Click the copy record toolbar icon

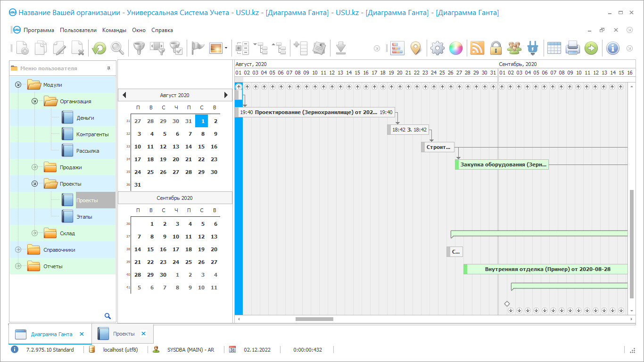(41, 48)
